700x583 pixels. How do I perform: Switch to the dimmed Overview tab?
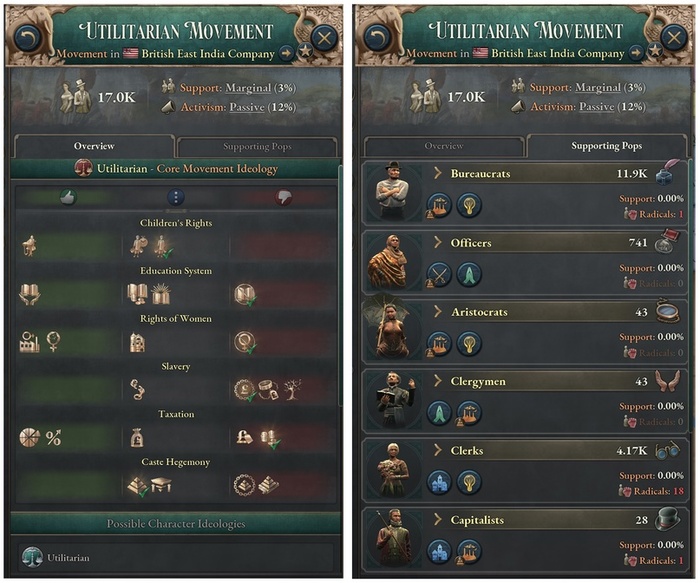[x=444, y=147]
